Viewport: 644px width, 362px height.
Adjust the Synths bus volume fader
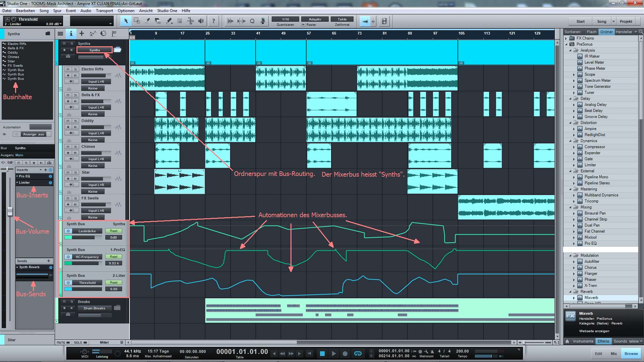(x=10, y=212)
